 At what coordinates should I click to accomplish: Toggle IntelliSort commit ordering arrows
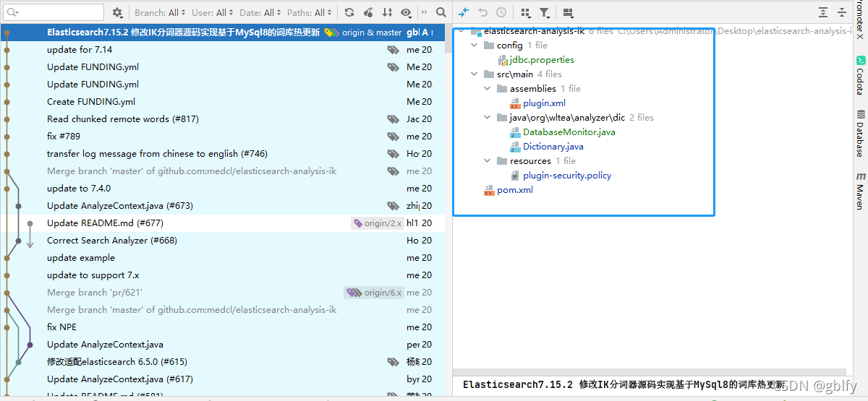point(387,12)
